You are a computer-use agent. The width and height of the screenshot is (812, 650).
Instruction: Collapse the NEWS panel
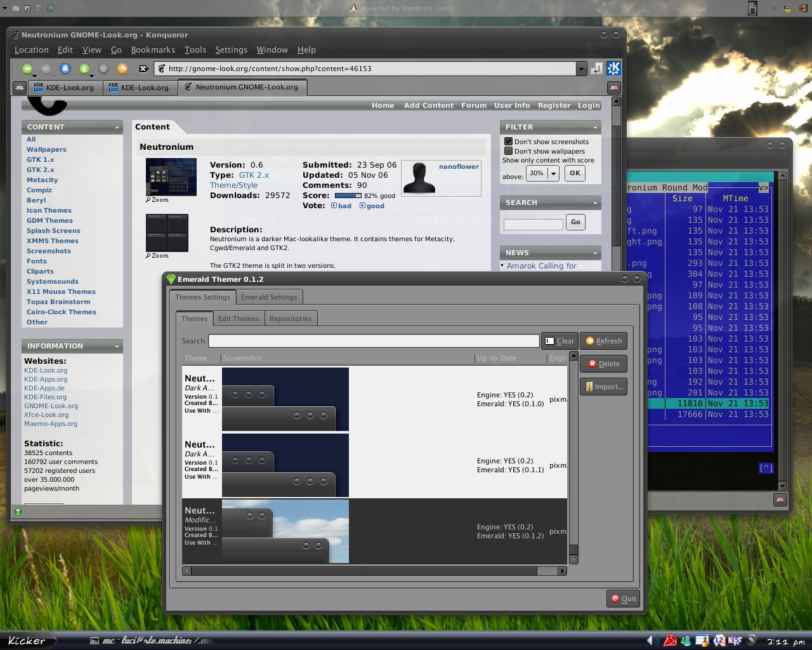click(595, 253)
